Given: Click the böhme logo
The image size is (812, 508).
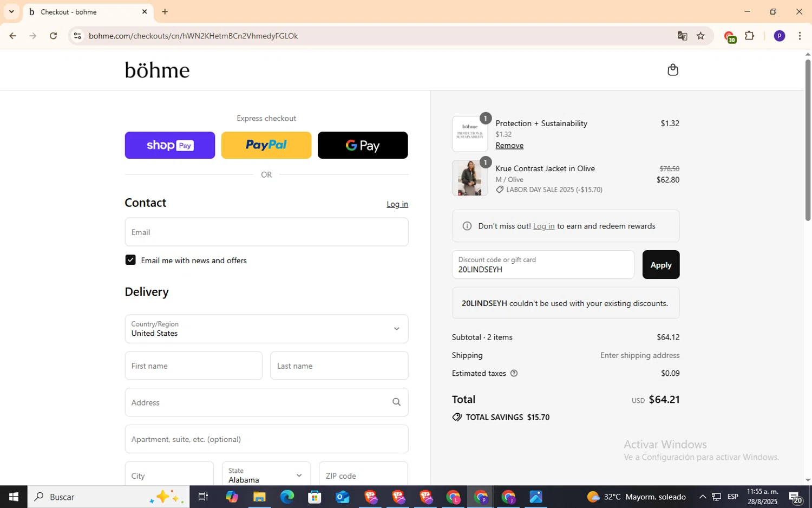Looking at the screenshot, I should 157,70.
